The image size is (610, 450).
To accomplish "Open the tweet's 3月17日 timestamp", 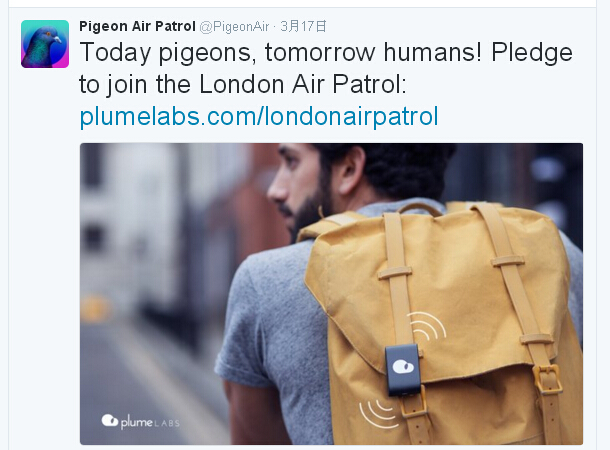I will coord(303,26).
